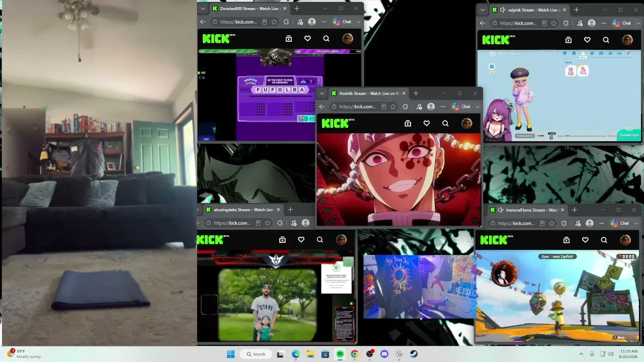The width and height of the screenshot is (644, 362).
Task: Open Kick search in valpink window
Action: tap(606, 40)
